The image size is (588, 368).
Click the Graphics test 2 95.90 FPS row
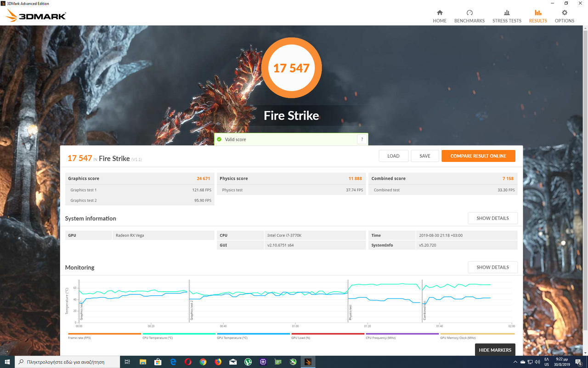pos(140,201)
